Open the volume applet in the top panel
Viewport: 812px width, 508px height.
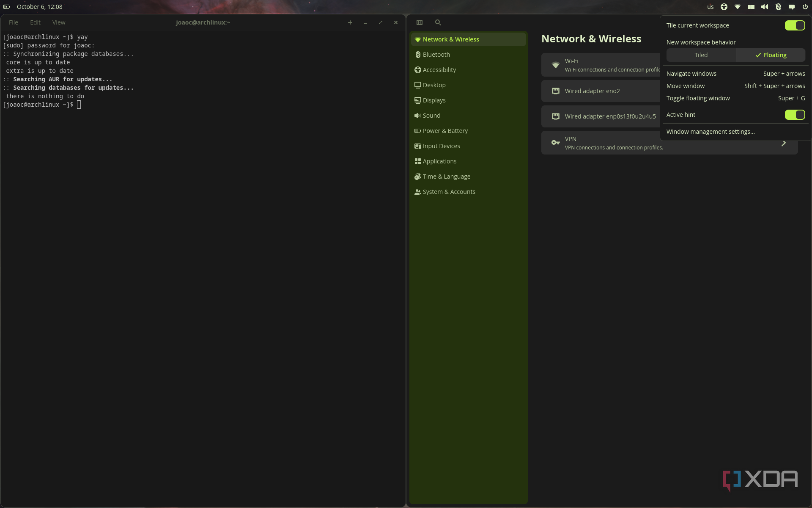pyautogui.click(x=765, y=7)
